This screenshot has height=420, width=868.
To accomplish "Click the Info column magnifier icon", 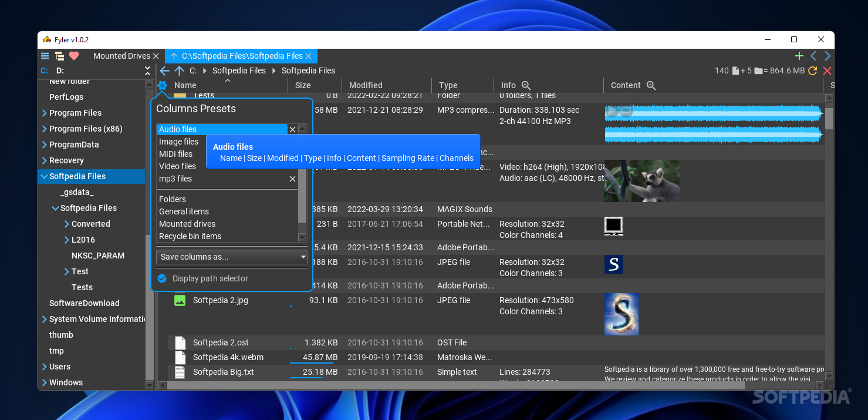I will click(x=526, y=85).
